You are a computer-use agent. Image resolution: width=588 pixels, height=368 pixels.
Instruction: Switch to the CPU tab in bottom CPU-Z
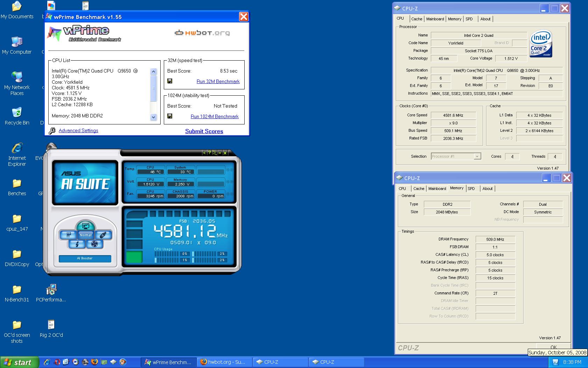coord(402,189)
